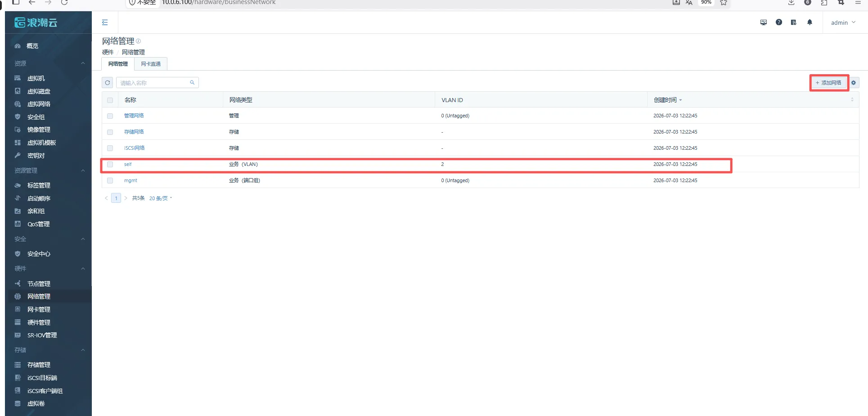Go to 亲和组 in sidebar

point(36,211)
